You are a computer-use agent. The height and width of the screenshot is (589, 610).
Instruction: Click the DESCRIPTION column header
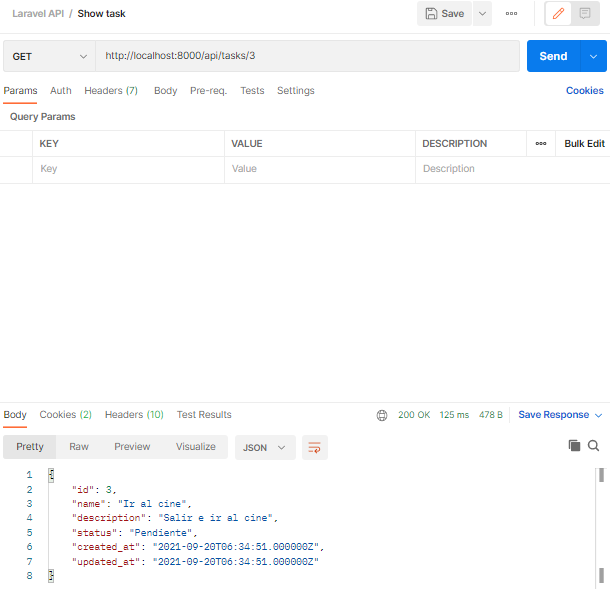(454, 144)
